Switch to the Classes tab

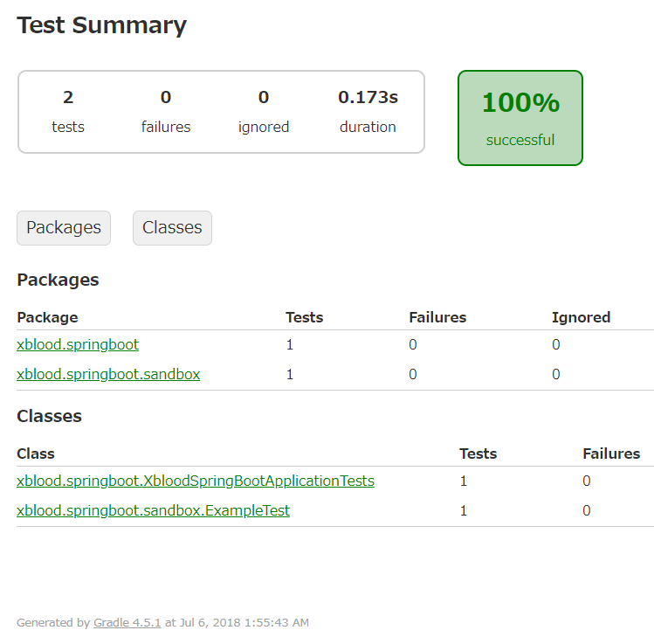[172, 228]
